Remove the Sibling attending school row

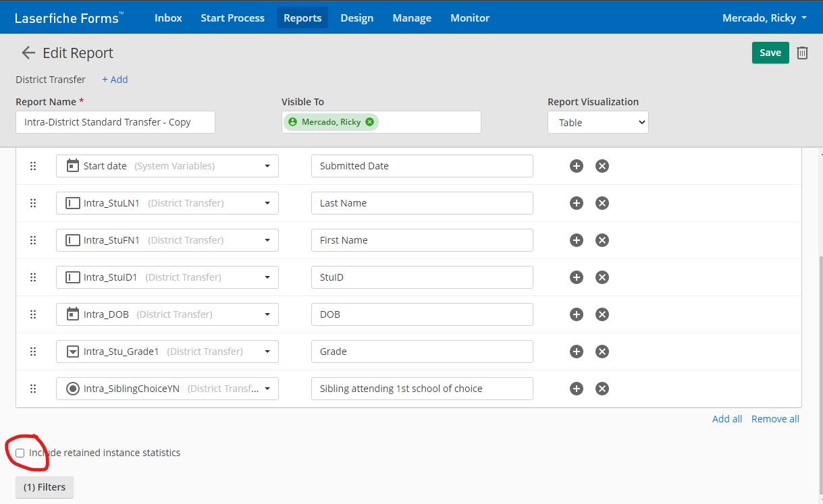(x=602, y=389)
